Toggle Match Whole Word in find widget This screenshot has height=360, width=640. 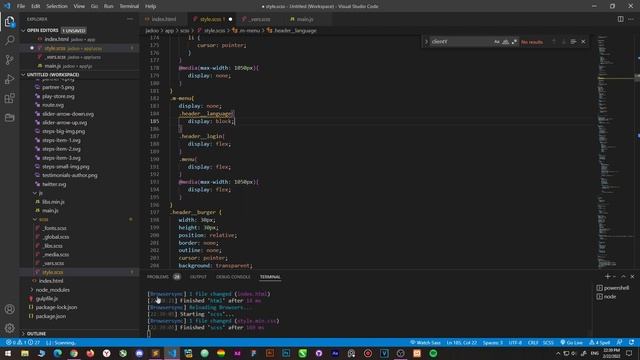pos(505,42)
